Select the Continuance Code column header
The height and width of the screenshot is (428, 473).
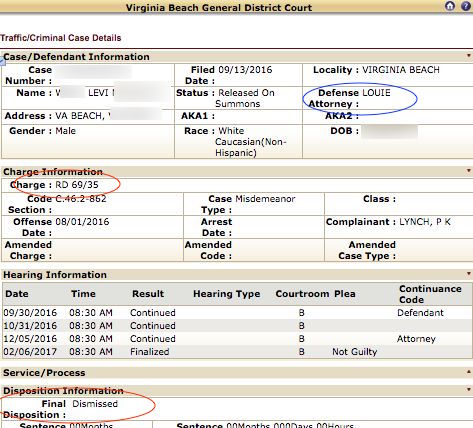tap(430, 294)
